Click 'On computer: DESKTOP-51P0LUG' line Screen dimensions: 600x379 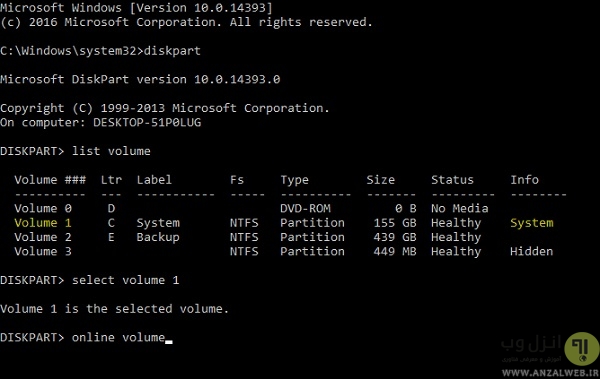click(x=101, y=123)
